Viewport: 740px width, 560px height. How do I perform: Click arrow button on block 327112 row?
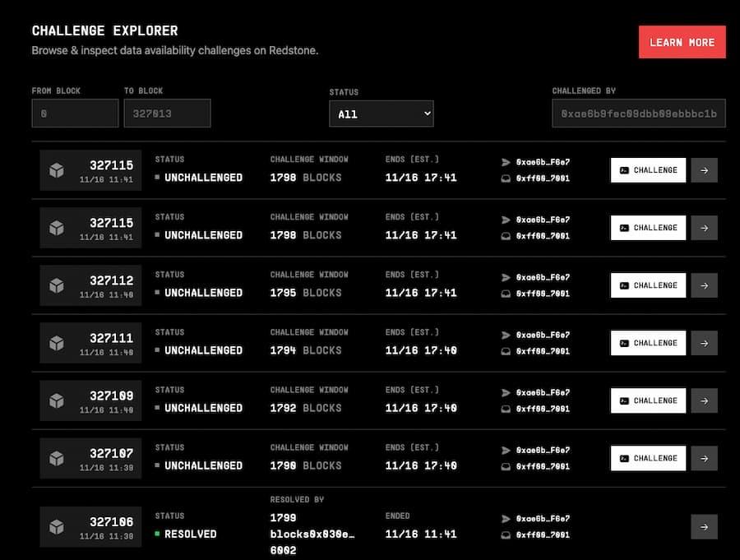(704, 285)
